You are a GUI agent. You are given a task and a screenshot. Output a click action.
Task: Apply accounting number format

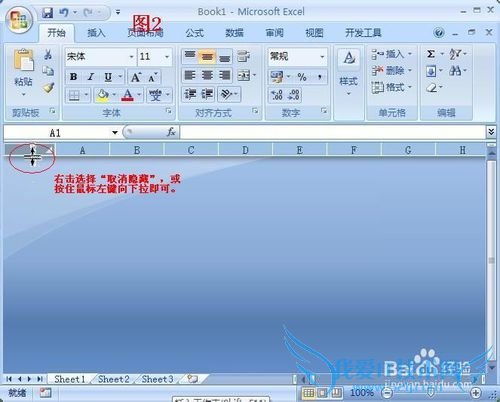point(277,77)
